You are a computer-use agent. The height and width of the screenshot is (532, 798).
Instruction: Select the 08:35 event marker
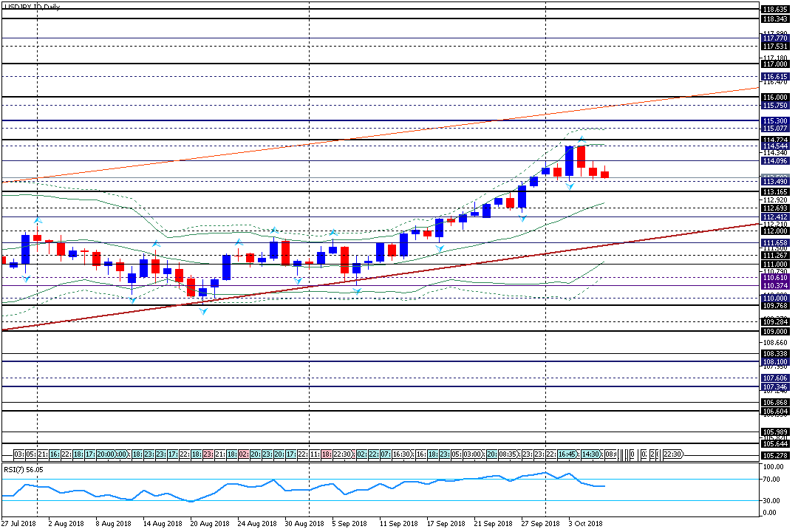(x=508, y=454)
